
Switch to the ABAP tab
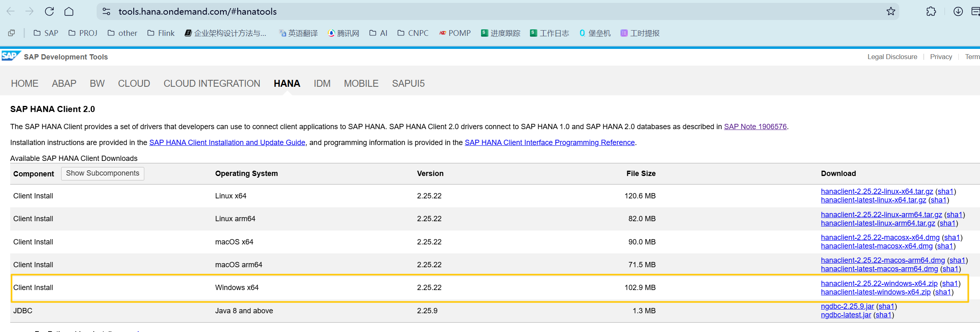64,84
